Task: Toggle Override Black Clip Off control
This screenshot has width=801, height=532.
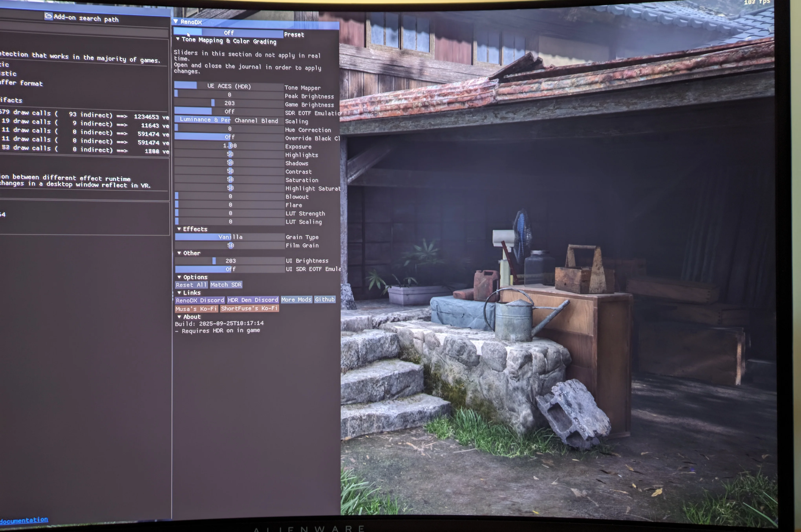Action: [x=229, y=137]
